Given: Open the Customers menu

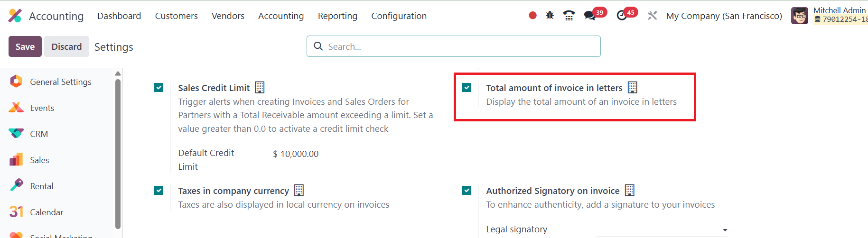Looking at the screenshot, I should click(176, 16).
